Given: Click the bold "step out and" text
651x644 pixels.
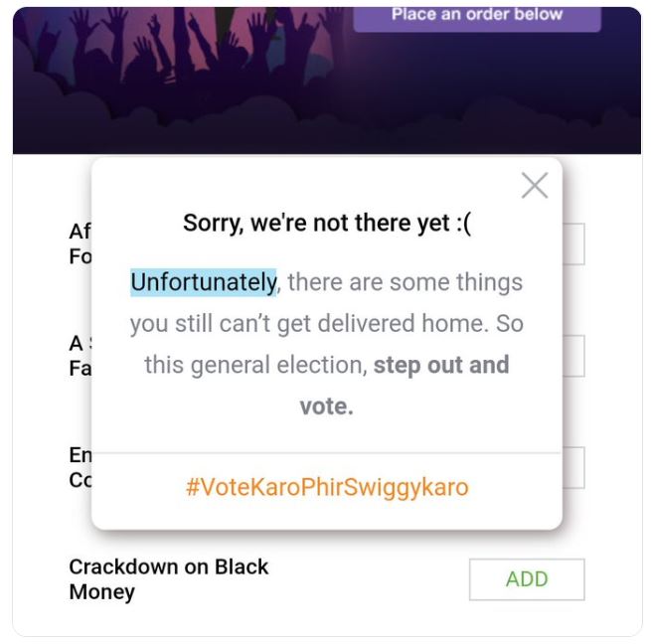Looking at the screenshot, I should coord(441,365).
